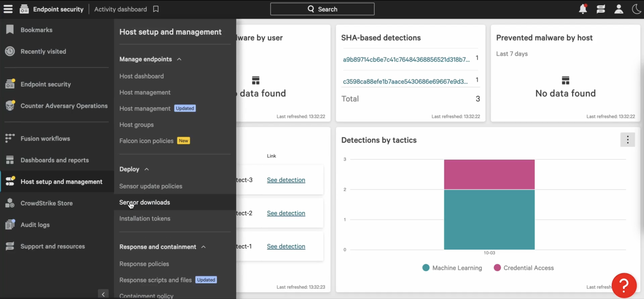Click See detection link for tect-3

(x=286, y=180)
